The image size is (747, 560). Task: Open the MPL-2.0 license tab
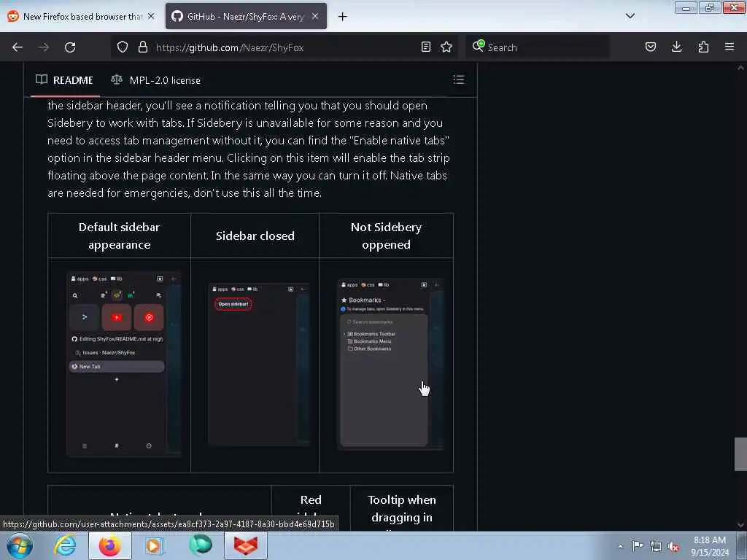pos(156,80)
